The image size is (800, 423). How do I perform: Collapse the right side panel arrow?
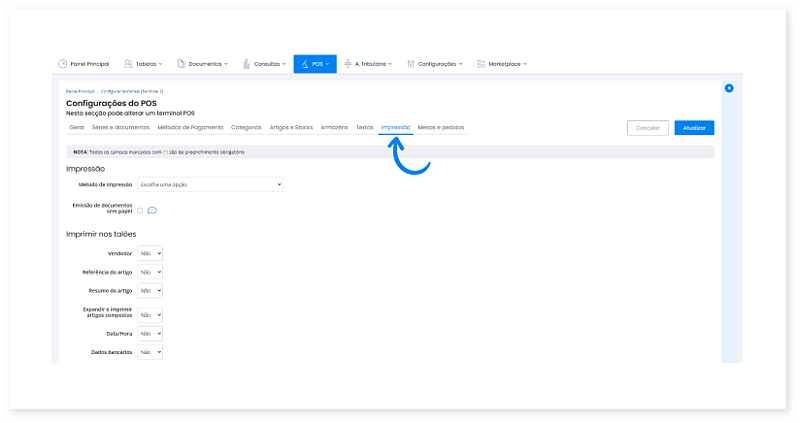pyautogui.click(x=728, y=89)
